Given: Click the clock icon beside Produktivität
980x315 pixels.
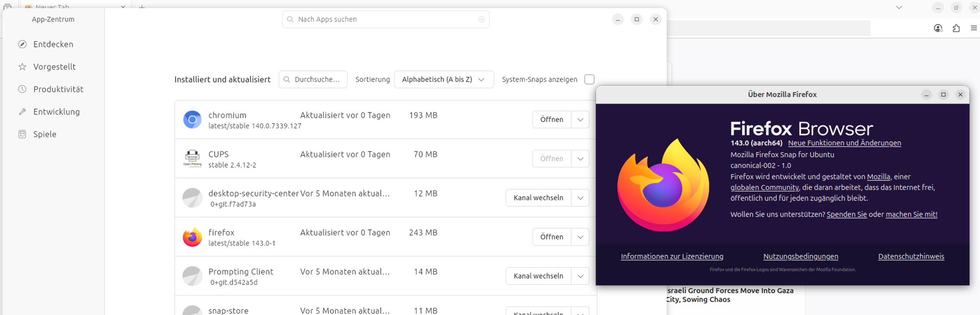Looking at the screenshot, I should pos(22,89).
